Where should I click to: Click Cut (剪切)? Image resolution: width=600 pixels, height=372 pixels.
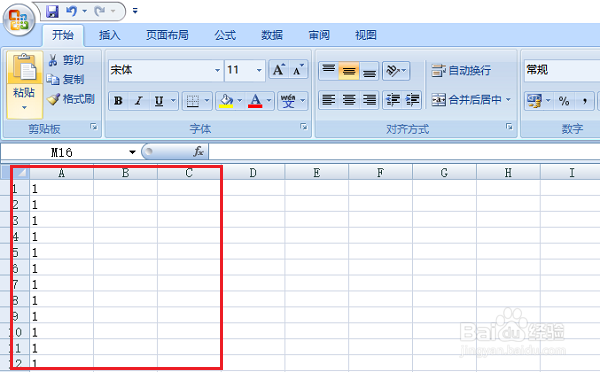click(x=66, y=60)
